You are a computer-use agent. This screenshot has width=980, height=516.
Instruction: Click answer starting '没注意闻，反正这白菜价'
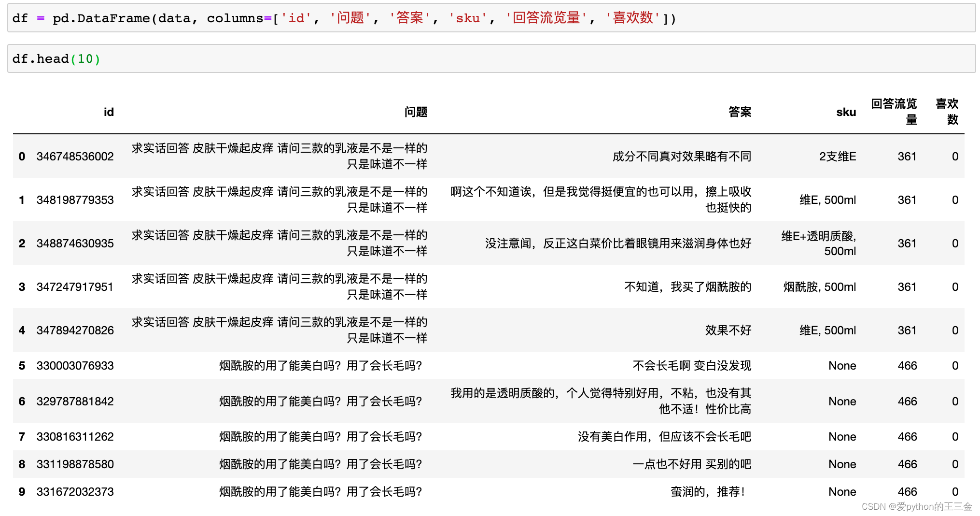pyautogui.click(x=618, y=244)
